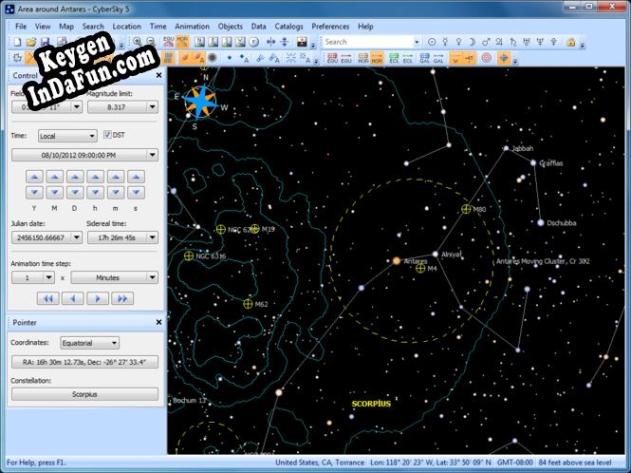
Task: Click the lock icon in toolbar
Action: click(x=571, y=42)
